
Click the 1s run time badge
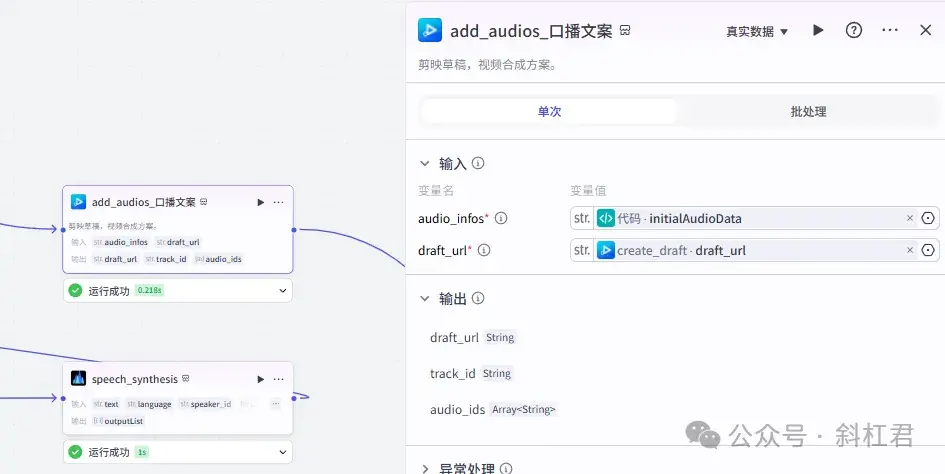[142, 452]
